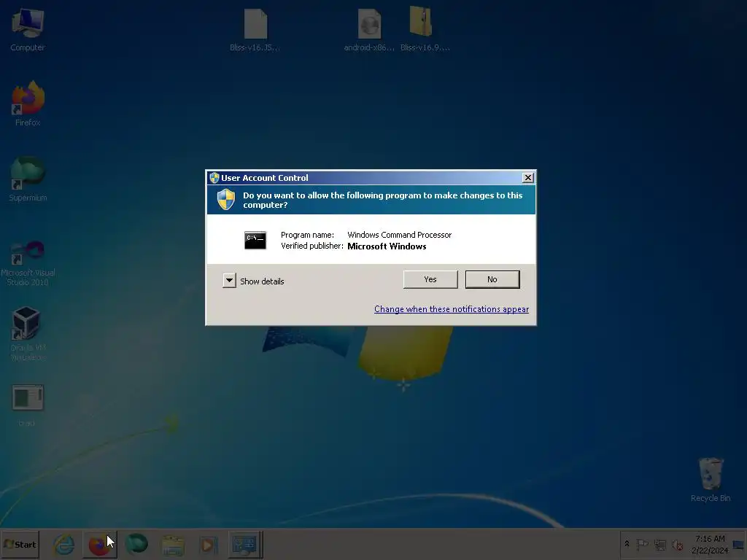
Task: Click the clock showing 7:16 AM
Action: (x=710, y=544)
